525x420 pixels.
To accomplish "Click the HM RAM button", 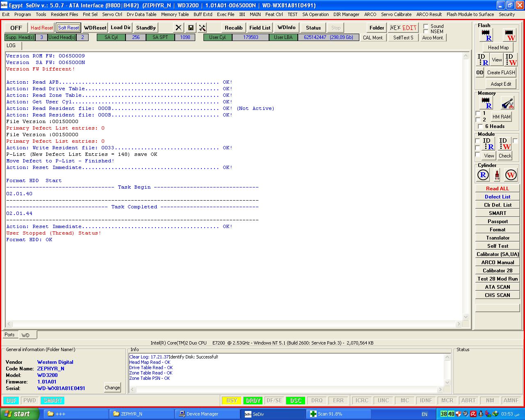I will pyautogui.click(x=502, y=117).
